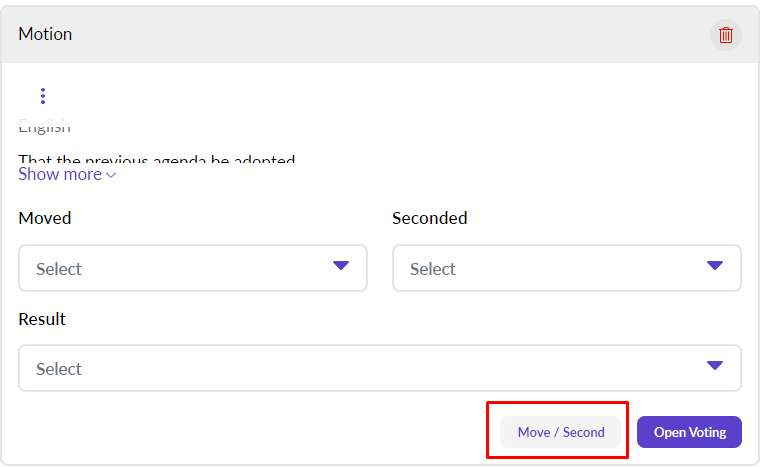This screenshot has width=760, height=467.
Task: Click the Seconded dropdown arrow
Action: click(714, 266)
